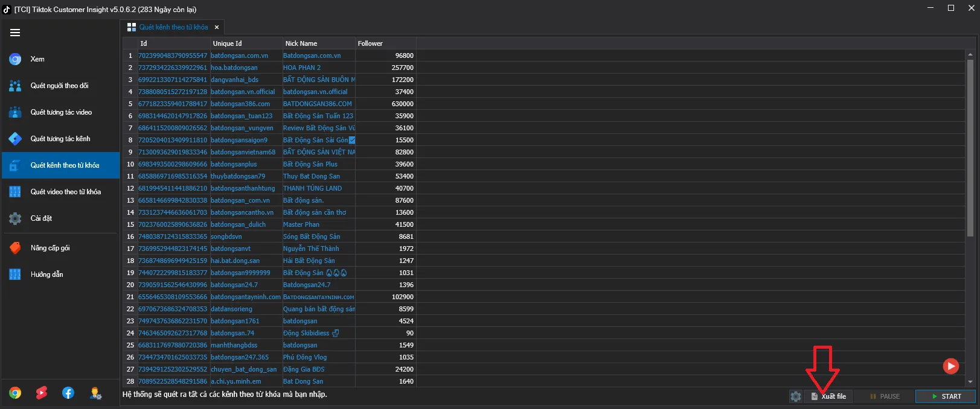Select the nick name Nguyễn Thế Thành
Viewport: 980px width, 409px height.
(319, 249)
